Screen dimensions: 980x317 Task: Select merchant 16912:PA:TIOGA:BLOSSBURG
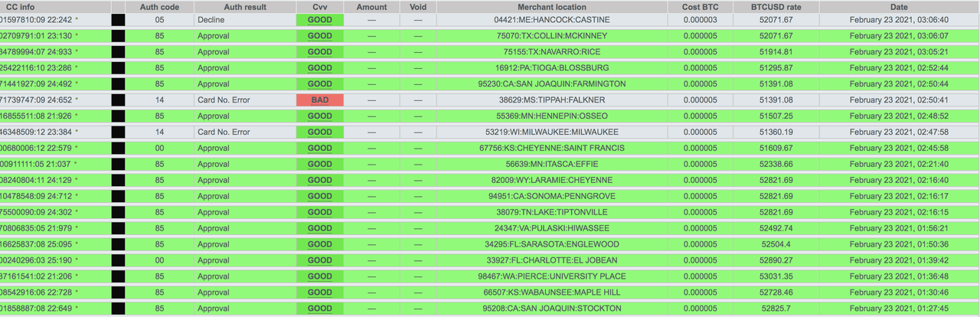(x=551, y=68)
